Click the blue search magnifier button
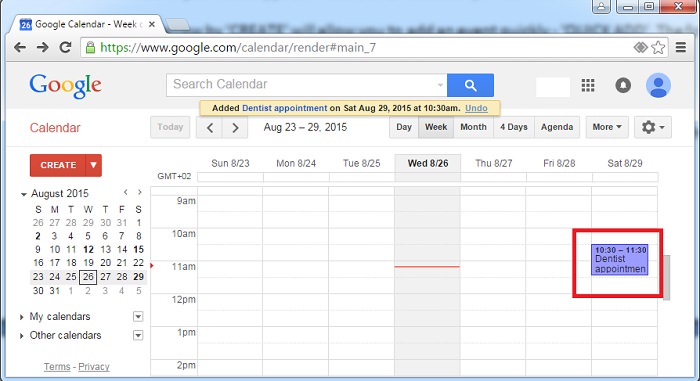Image resolution: width=700 pixels, height=381 pixels. (470, 85)
